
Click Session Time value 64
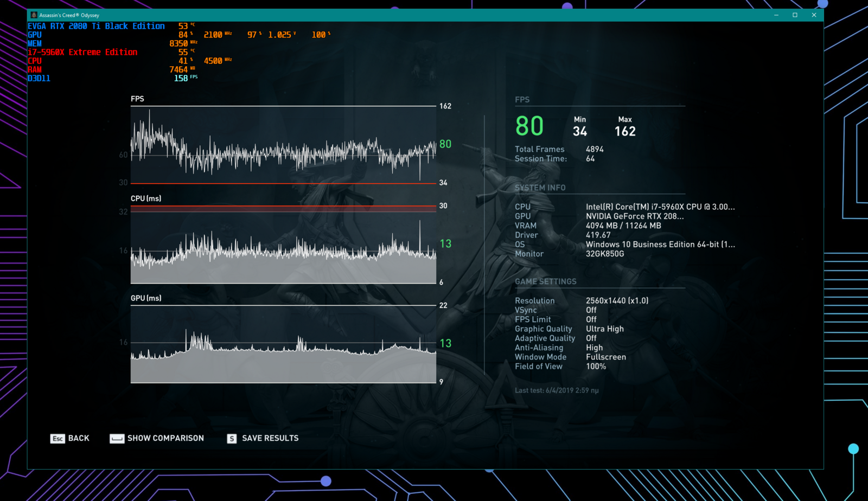click(x=590, y=159)
